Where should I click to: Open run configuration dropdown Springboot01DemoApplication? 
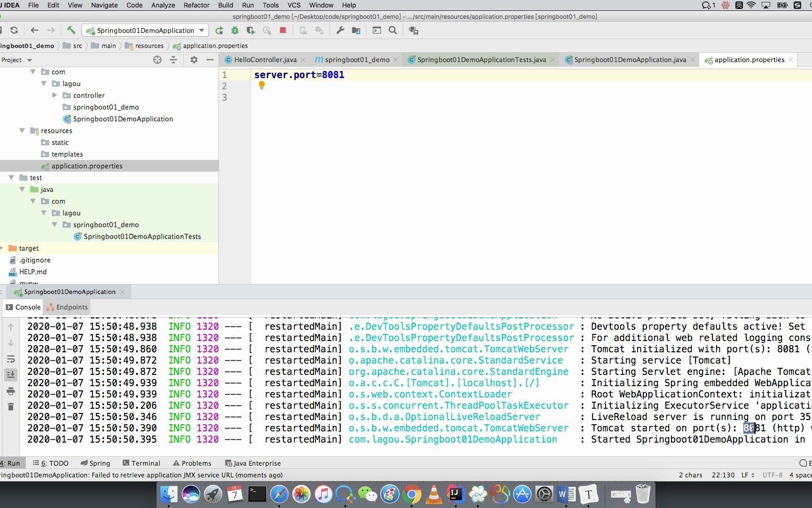coord(145,31)
